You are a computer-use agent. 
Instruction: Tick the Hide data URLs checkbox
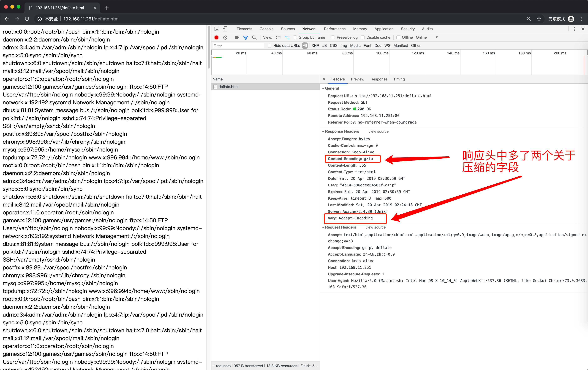269,46
